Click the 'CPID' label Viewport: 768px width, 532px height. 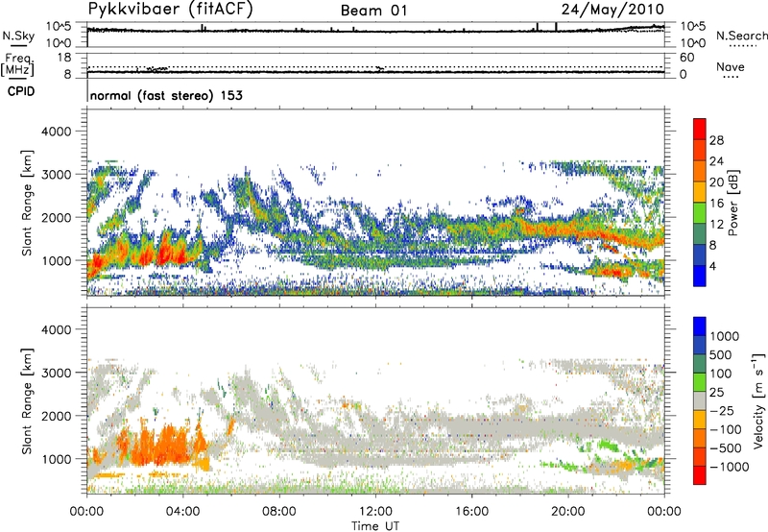pyautogui.click(x=21, y=91)
